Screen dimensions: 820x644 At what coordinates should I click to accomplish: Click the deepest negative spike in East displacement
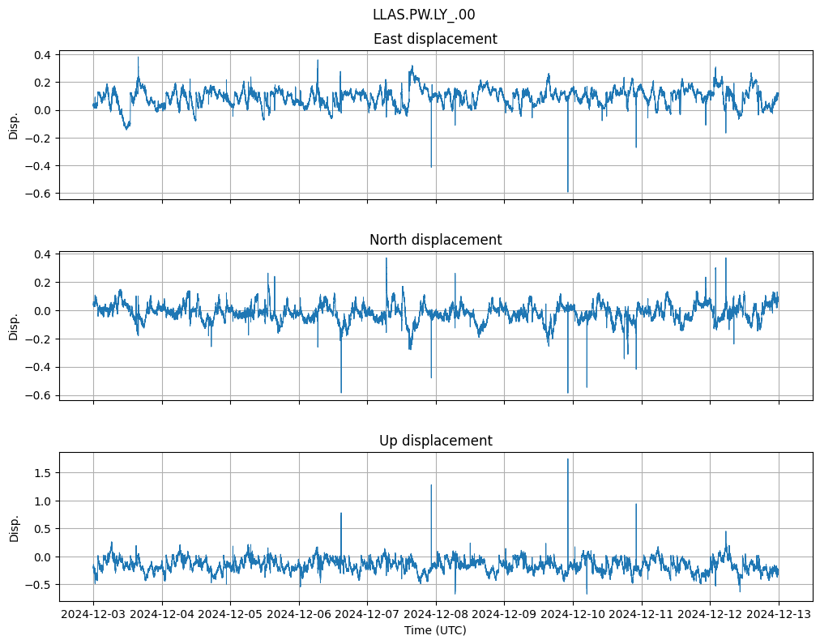coord(568,190)
